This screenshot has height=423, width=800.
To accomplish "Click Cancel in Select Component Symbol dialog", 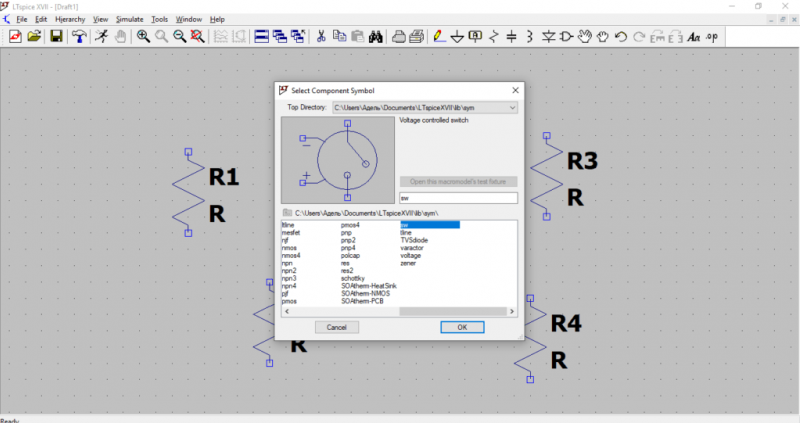I will click(337, 327).
